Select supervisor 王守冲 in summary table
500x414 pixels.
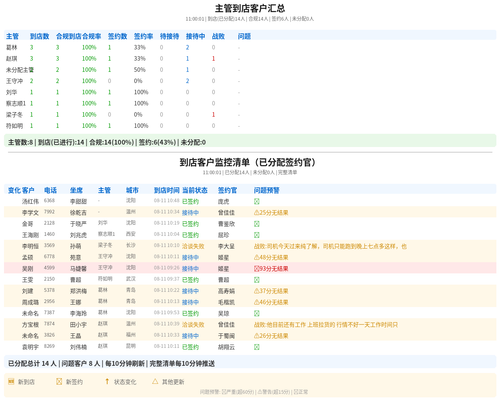click(14, 81)
